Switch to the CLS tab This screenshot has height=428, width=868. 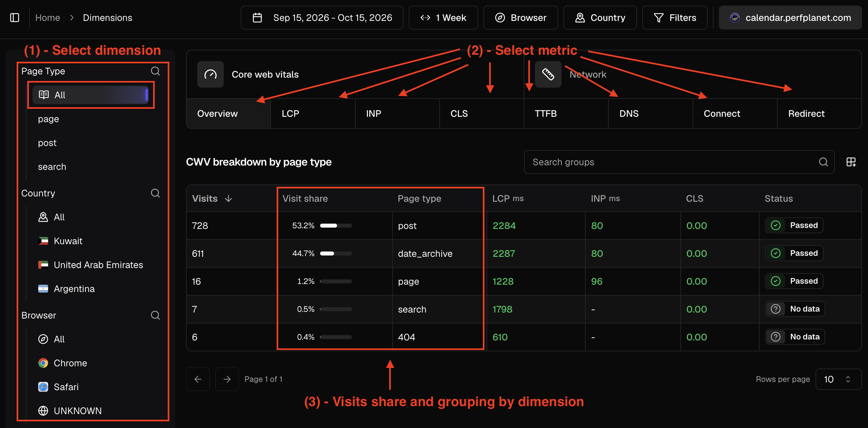point(482,113)
